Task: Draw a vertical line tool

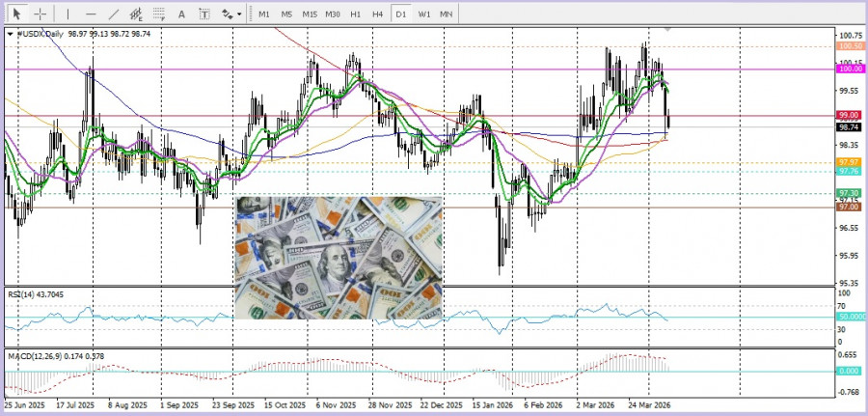Action: point(68,14)
